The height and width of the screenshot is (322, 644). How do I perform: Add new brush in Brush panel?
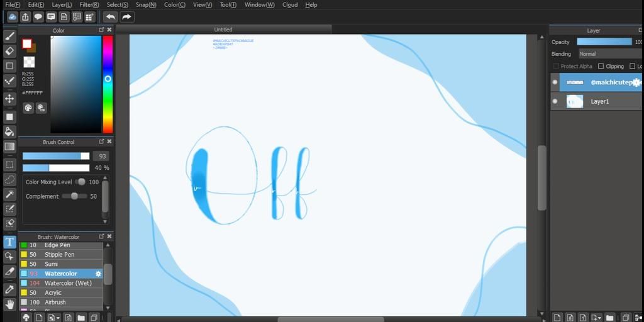pyautogui.click(x=38, y=318)
